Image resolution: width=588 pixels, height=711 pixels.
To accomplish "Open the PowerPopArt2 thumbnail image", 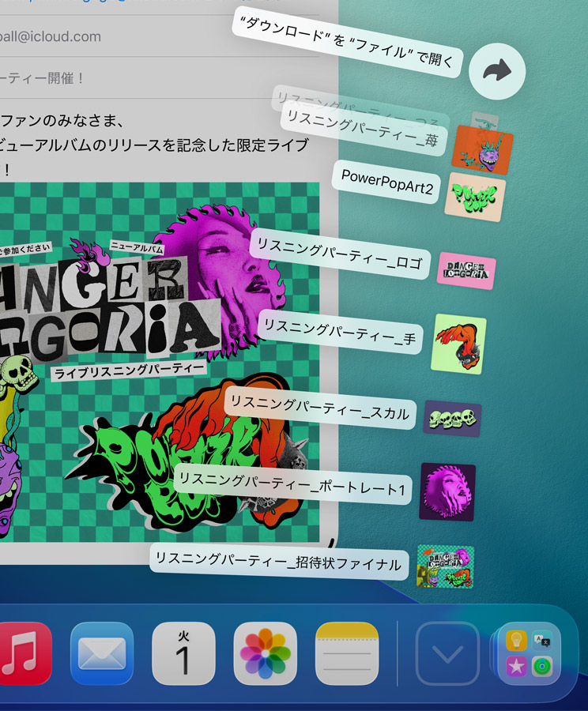I will pyautogui.click(x=475, y=197).
